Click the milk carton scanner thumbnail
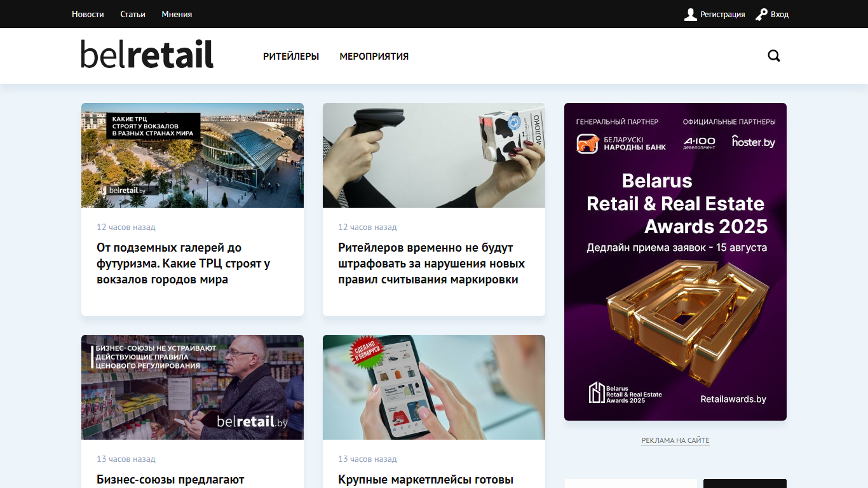Viewport: 868px width, 488px height. (x=434, y=155)
